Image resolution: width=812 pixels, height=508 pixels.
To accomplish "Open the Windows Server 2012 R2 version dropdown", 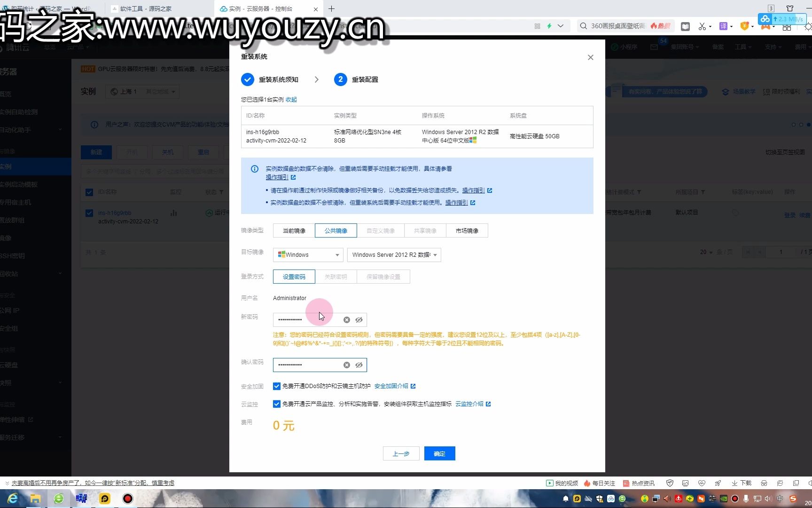I will (394, 255).
